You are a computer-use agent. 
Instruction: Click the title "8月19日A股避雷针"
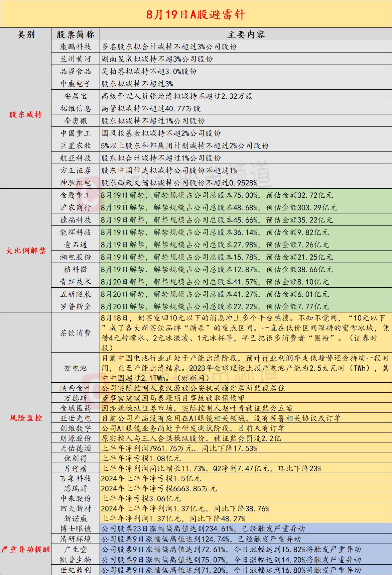(196, 14)
